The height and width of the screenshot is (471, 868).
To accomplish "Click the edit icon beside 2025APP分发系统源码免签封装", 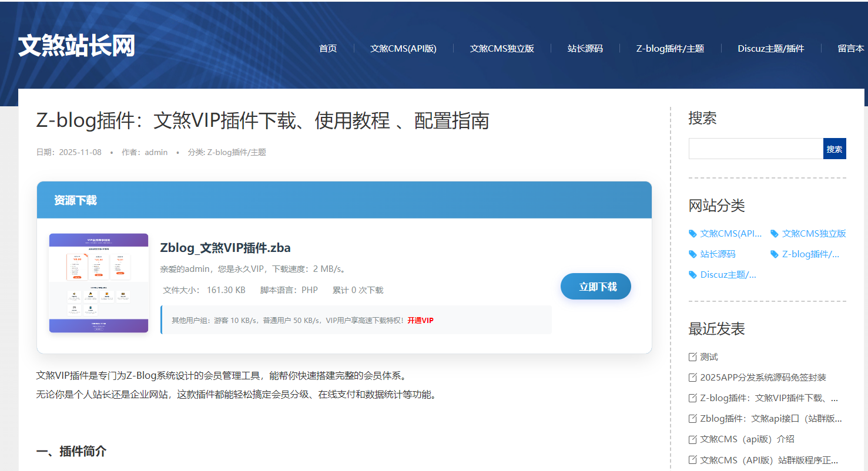I will [x=692, y=378].
